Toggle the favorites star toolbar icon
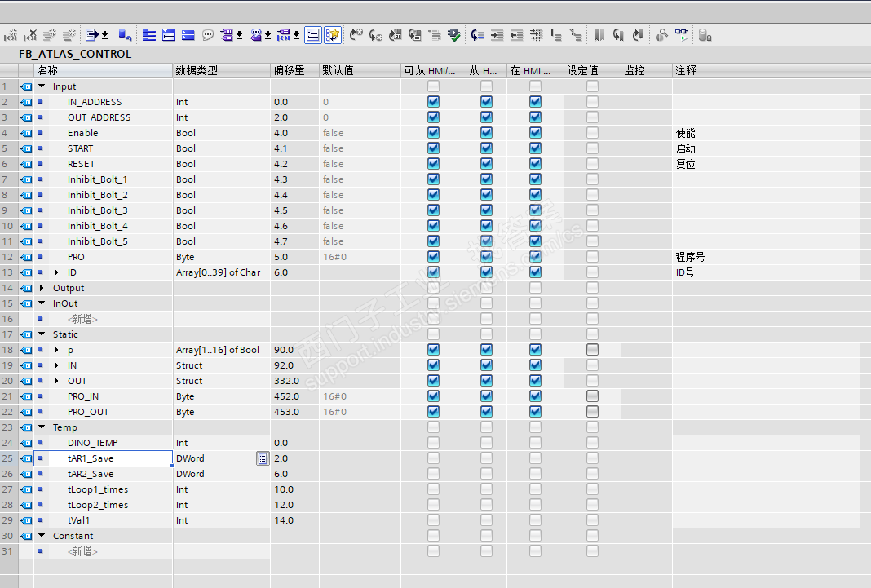Viewport: 871px width, 588px height. point(333,35)
